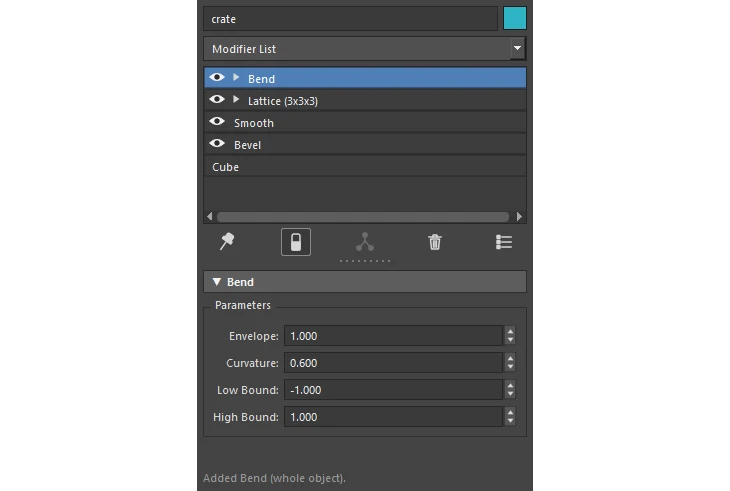
Task: Decrease Low Bound with spinner down arrow
Action: point(510,394)
